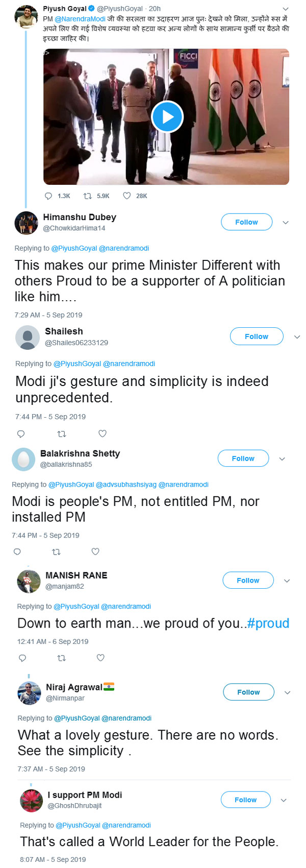Viewport: 306px width, 868px height.
Task: Open the #proud hashtag link
Action: 268,623
